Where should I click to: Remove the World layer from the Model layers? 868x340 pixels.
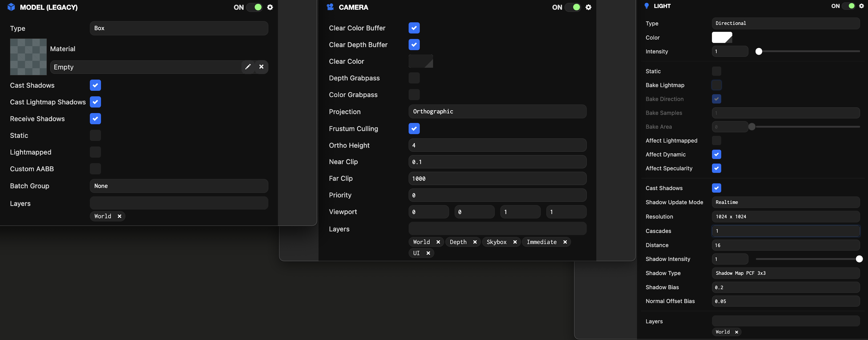119,216
